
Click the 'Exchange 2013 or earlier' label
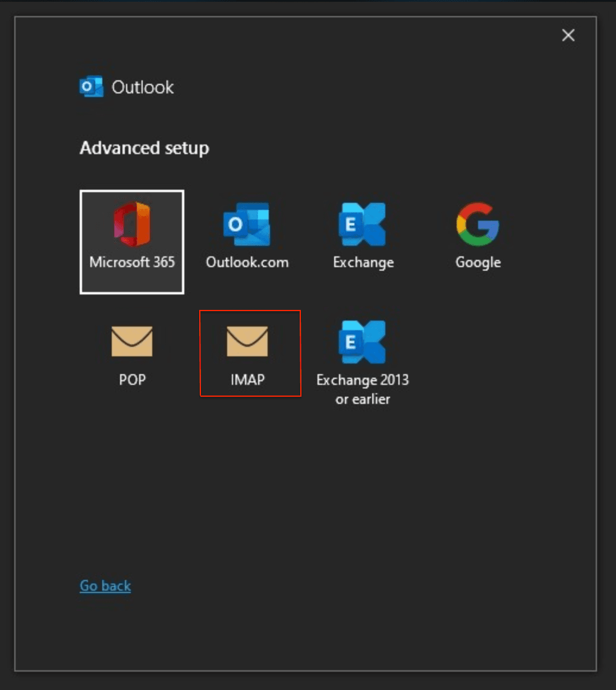point(362,389)
